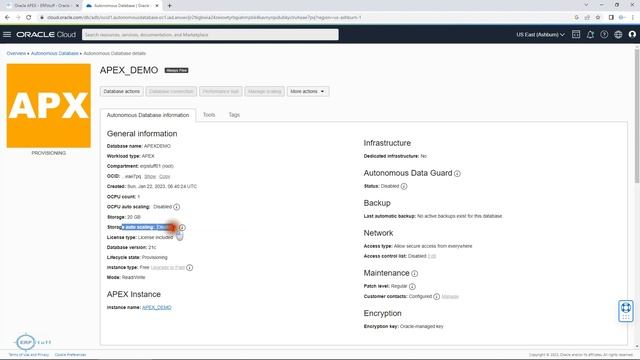Open the APEX_DEMO instance name link
Viewport: 640px width, 360px height.
click(x=157, y=307)
